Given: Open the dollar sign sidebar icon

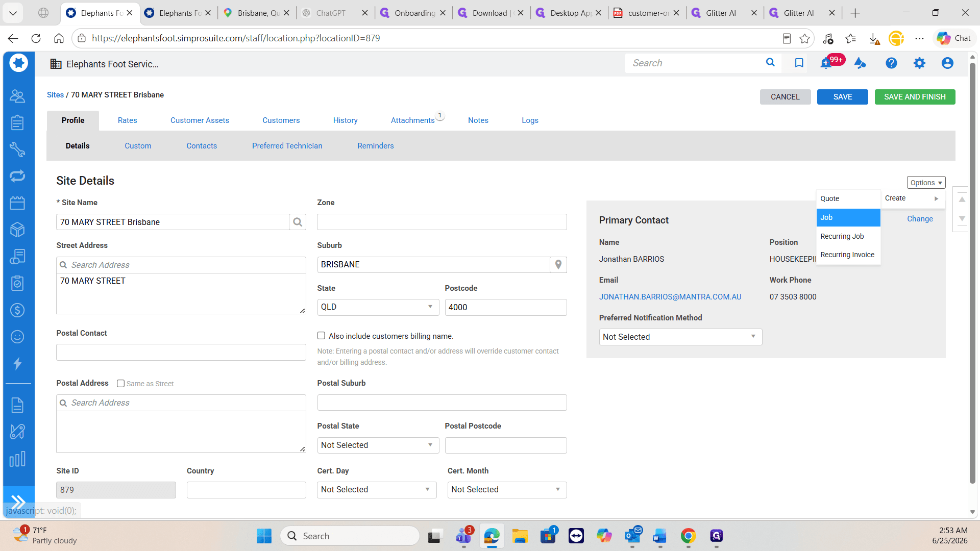Looking at the screenshot, I should 17,310.
